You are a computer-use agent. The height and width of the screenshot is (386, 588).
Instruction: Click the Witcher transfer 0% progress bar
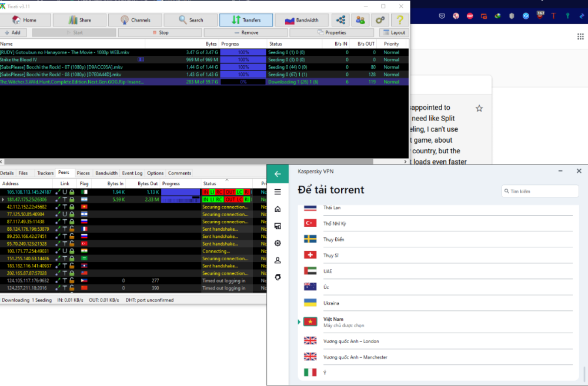(x=243, y=82)
